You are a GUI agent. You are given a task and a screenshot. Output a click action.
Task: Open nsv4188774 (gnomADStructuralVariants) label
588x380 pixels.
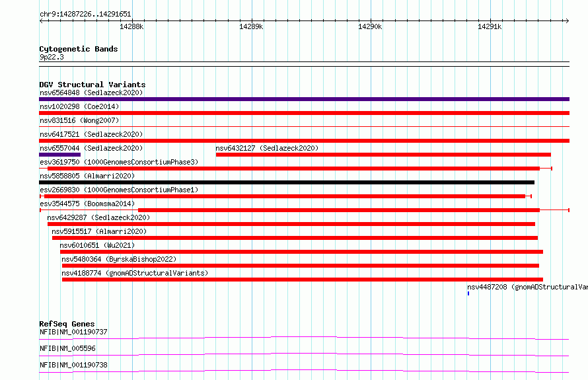pos(135,273)
